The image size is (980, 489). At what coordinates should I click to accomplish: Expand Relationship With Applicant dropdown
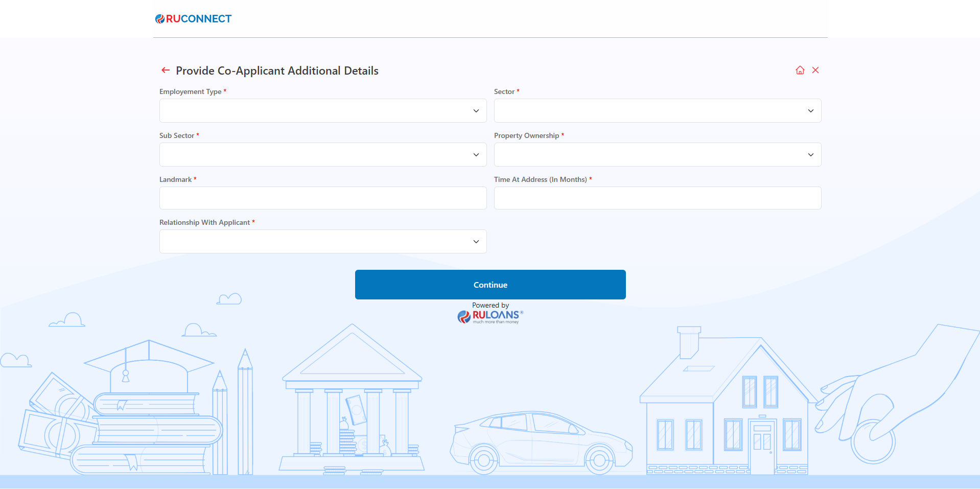[322, 242]
